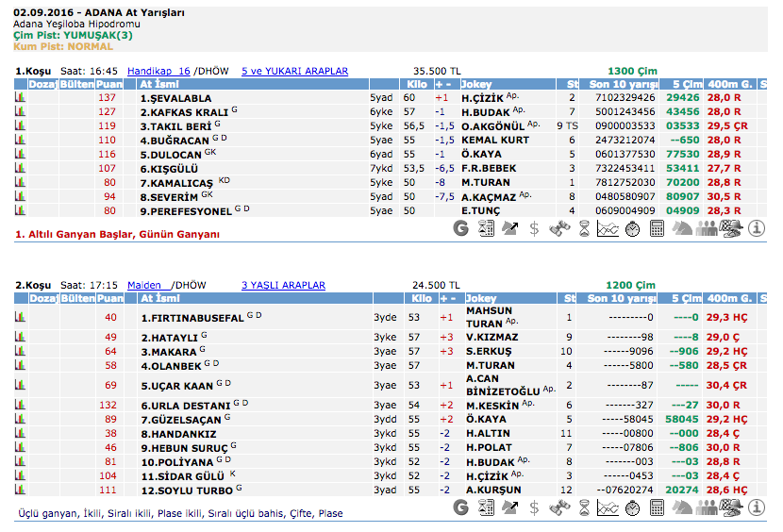Click the G icon under race 1
783x532 pixels.
tap(461, 228)
